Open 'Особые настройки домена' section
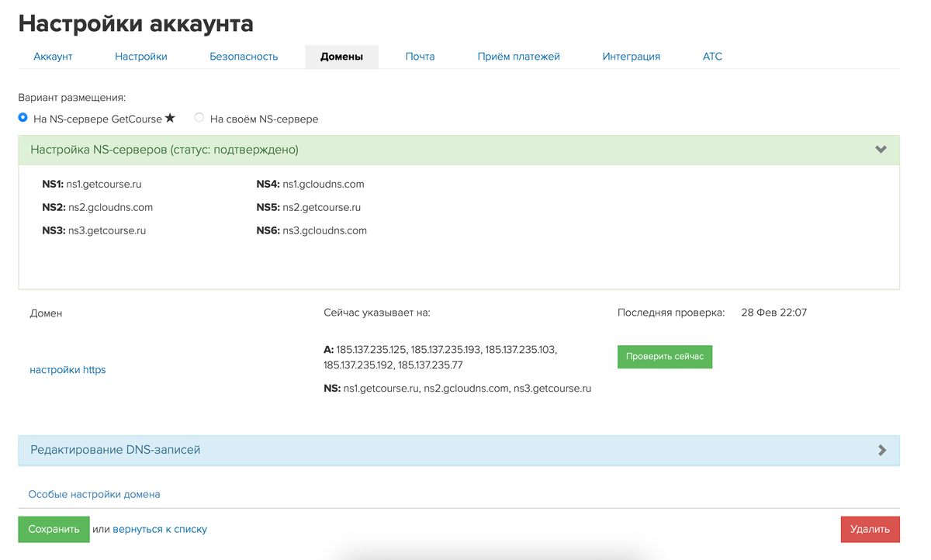The height and width of the screenshot is (560, 931). (94, 494)
